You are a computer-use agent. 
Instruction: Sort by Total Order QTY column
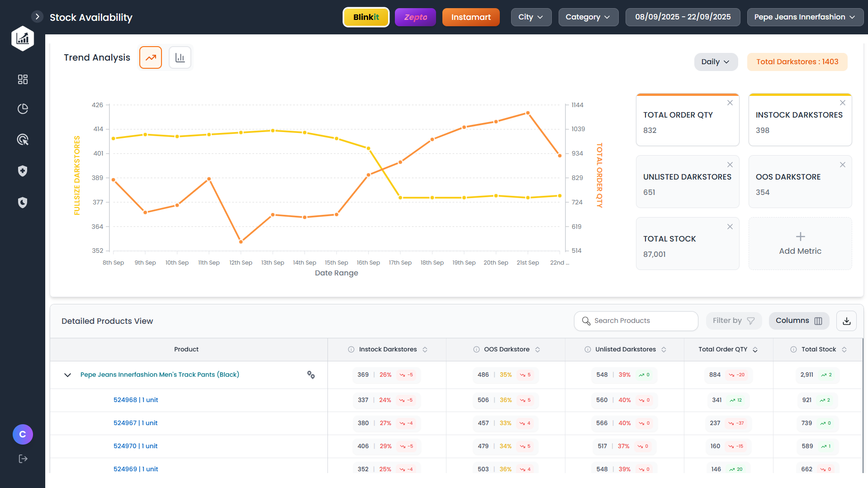[755, 350]
